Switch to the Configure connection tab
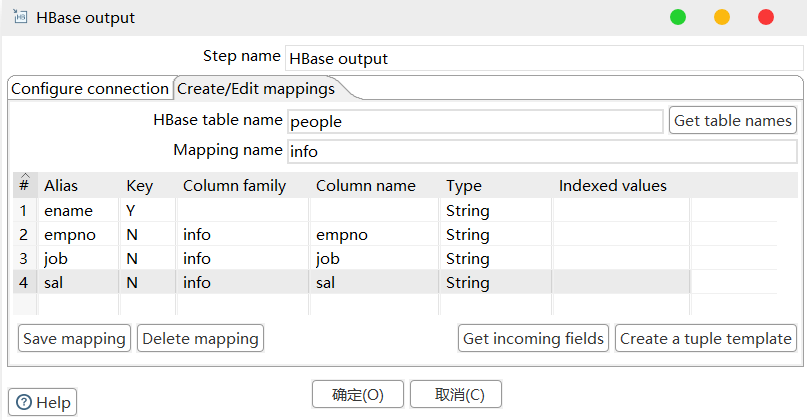Viewport: 807px width, 420px height. [x=89, y=89]
